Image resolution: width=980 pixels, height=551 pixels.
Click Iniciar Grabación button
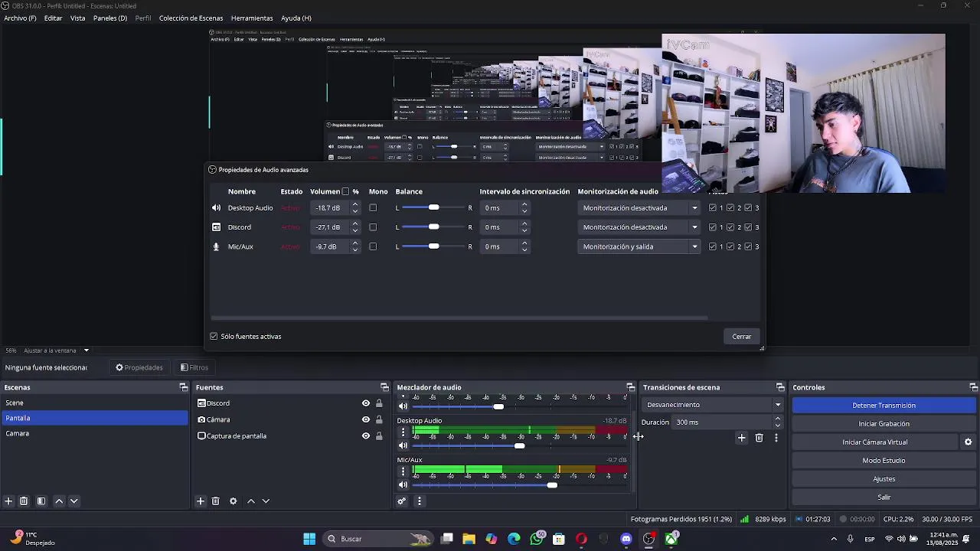tap(884, 424)
